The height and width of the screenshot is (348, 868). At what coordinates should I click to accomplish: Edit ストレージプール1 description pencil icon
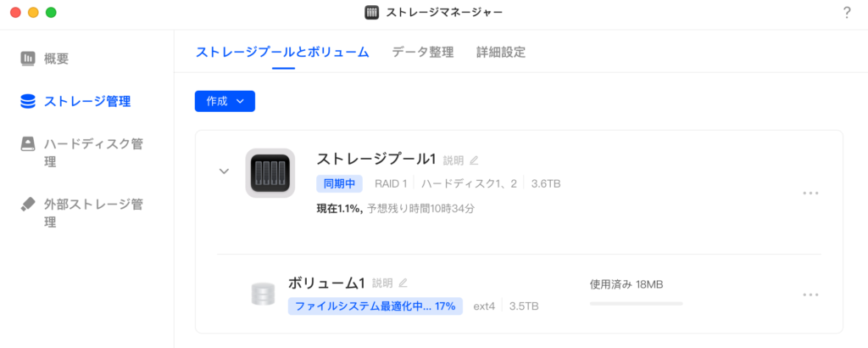(474, 160)
